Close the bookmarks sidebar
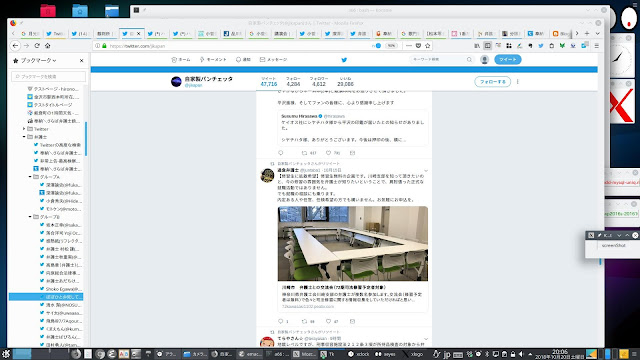 click(82, 60)
